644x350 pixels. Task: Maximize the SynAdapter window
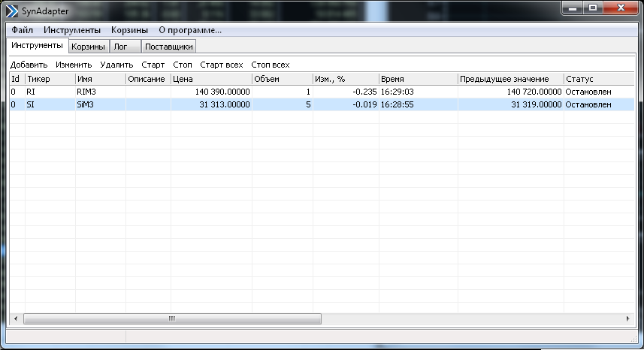tap(593, 8)
